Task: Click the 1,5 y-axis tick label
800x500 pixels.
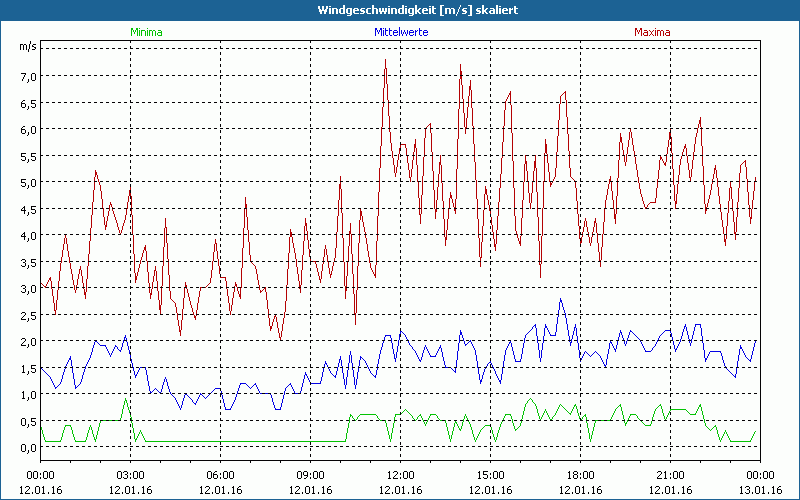Action: pyautogui.click(x=26, y=368)
